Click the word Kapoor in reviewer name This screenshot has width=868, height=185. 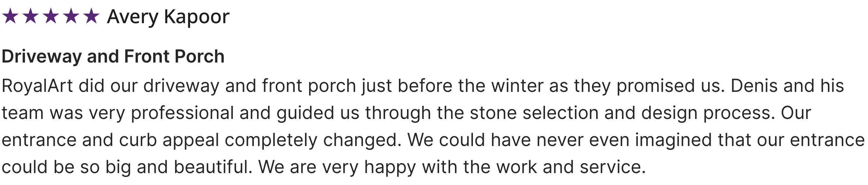tap(197, 17)
